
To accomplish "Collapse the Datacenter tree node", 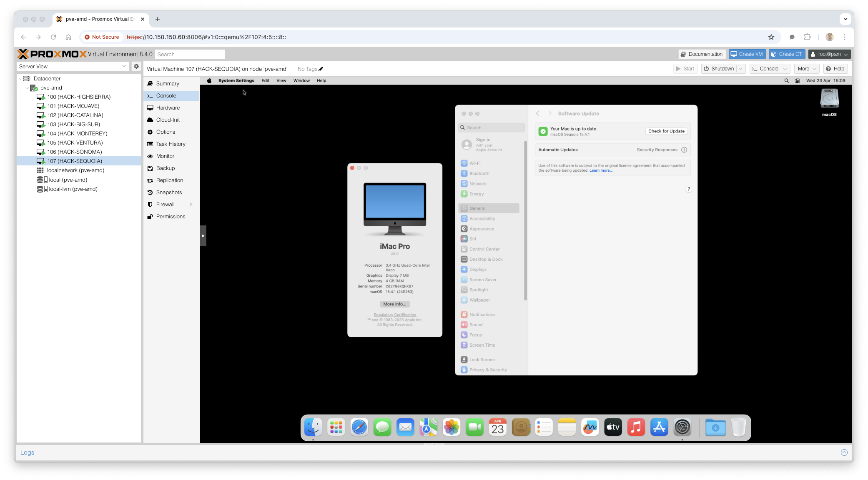I will coord(20,79).
